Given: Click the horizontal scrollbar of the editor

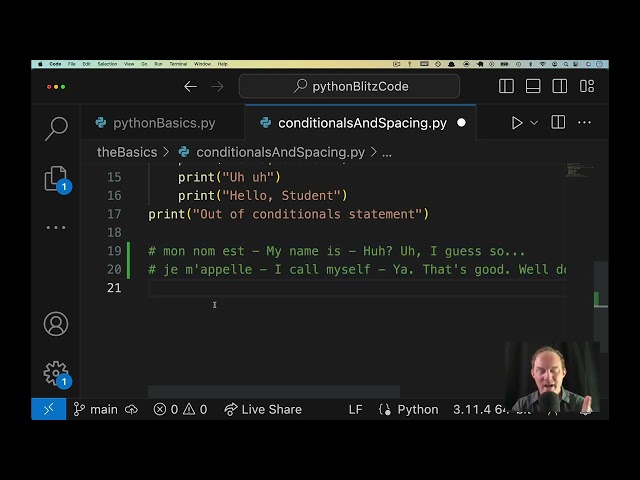Looking at the screenshot, I should coord(274,391).
